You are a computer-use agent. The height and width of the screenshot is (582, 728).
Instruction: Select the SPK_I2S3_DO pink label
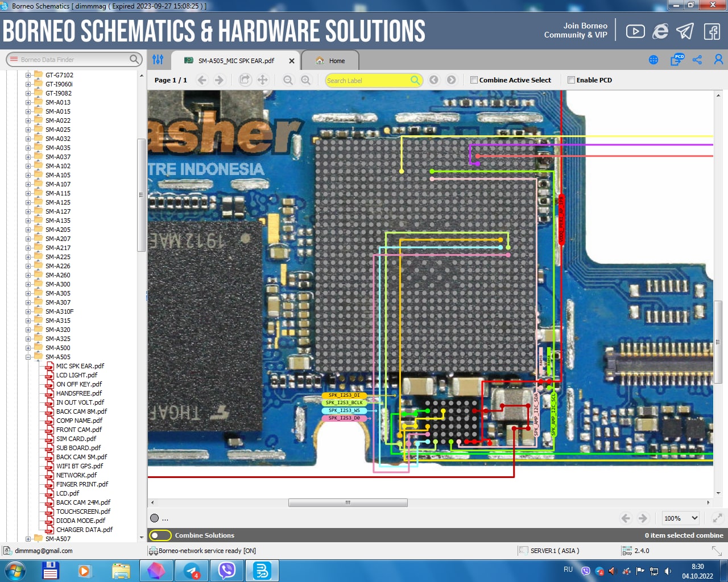(344, 418)
